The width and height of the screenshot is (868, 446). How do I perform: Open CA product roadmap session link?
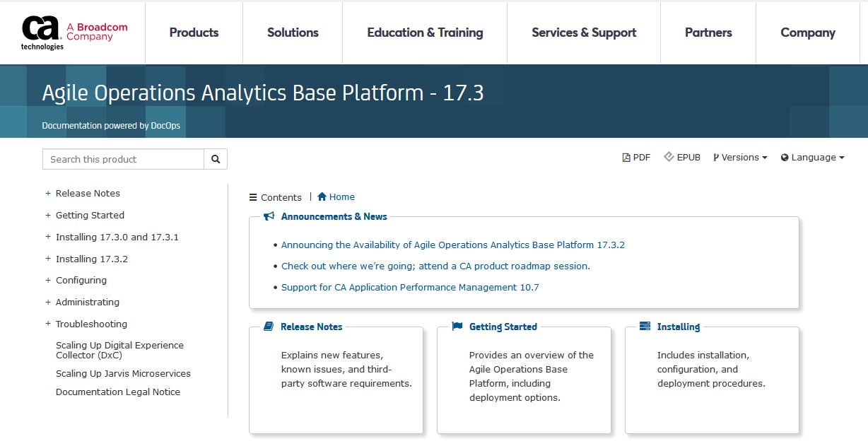coord(435,266)
